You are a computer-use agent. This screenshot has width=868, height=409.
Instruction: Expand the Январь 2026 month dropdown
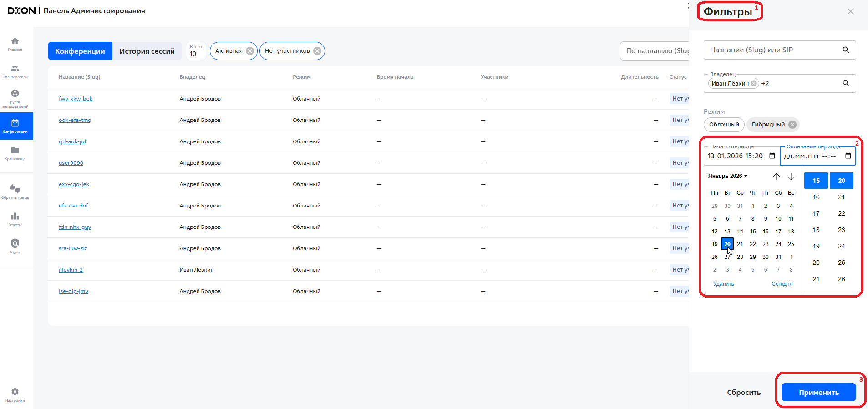coord(727,176)
